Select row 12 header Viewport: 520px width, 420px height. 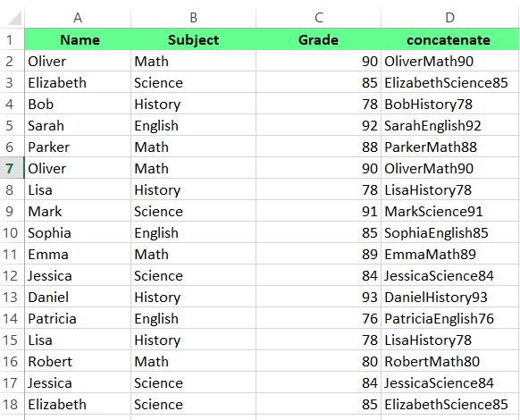tap(12, 275)
